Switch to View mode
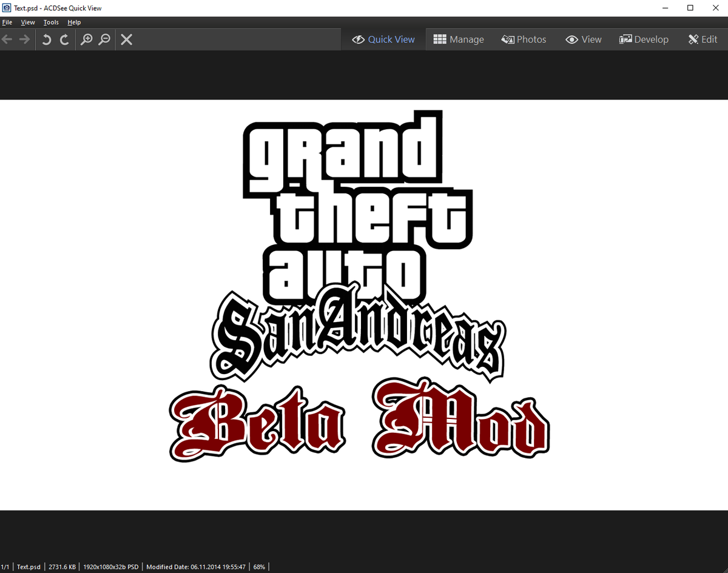 [x=584, y=39]
